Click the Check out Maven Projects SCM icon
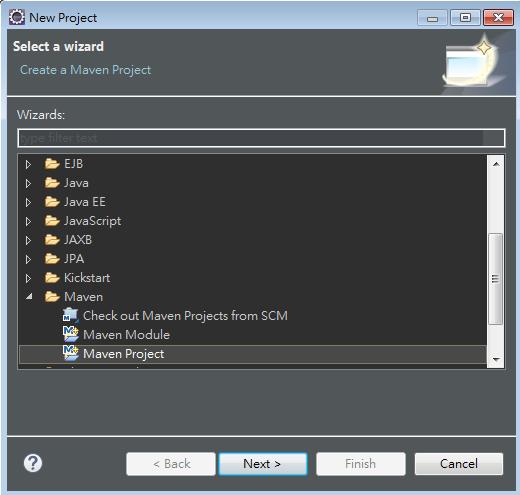Viewport: 520px width, 495px height. [x=71, y=315]
